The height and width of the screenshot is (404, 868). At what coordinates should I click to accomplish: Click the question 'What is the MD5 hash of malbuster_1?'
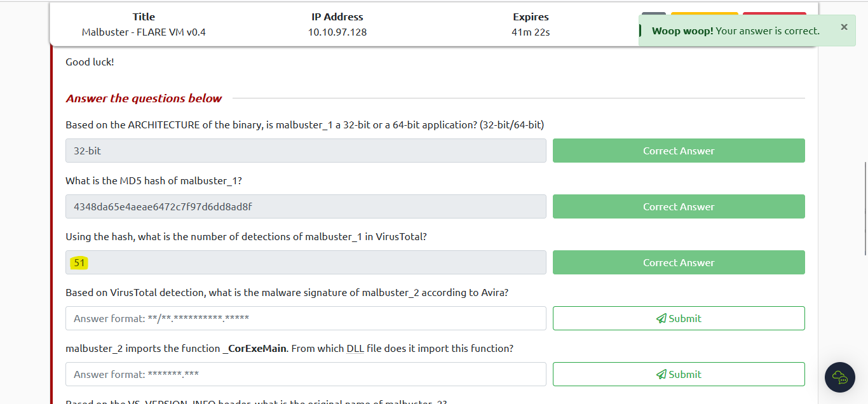coord(154,180)
